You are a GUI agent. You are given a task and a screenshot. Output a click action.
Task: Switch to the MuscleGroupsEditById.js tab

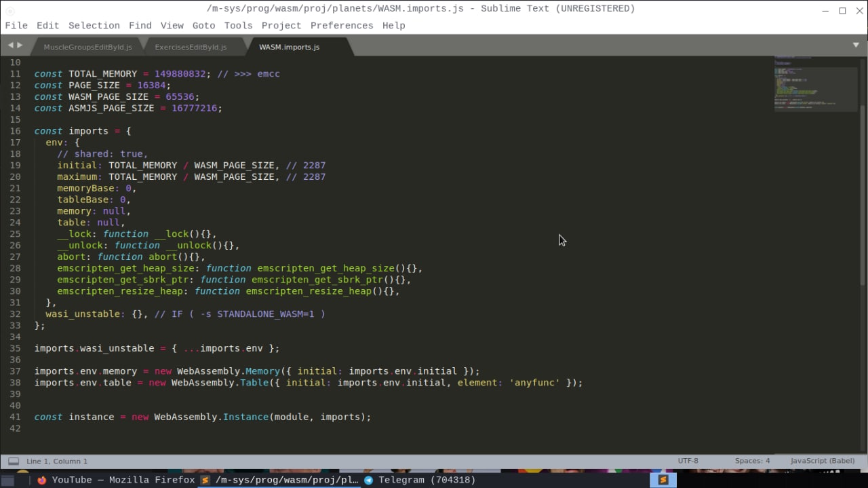87,48
